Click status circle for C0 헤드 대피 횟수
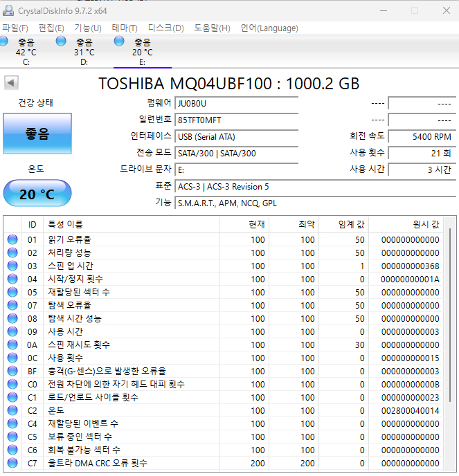The image size is (459, 476). click(12, 384)
